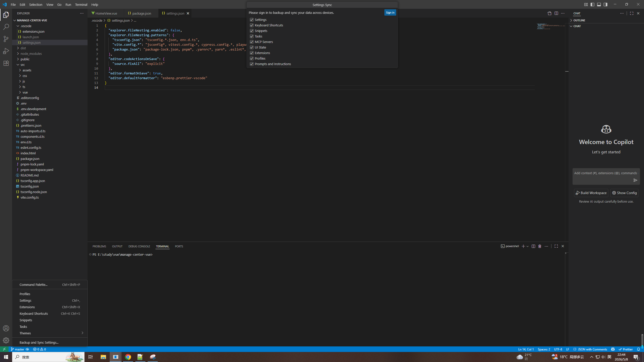Click the Manage gear icon
The height and width of the screenshot is (362, 644).
[6, 340]
